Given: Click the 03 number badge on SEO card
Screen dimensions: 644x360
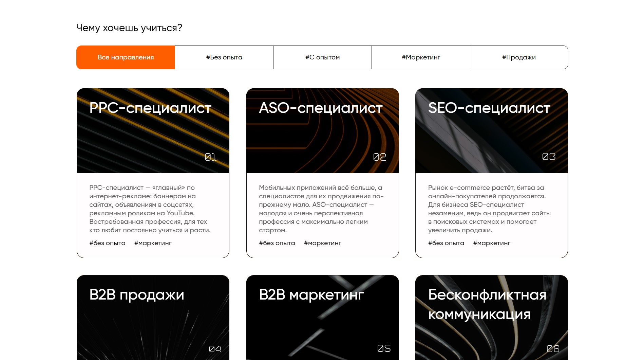Looking at the screenshot, I should coord(549,157).
